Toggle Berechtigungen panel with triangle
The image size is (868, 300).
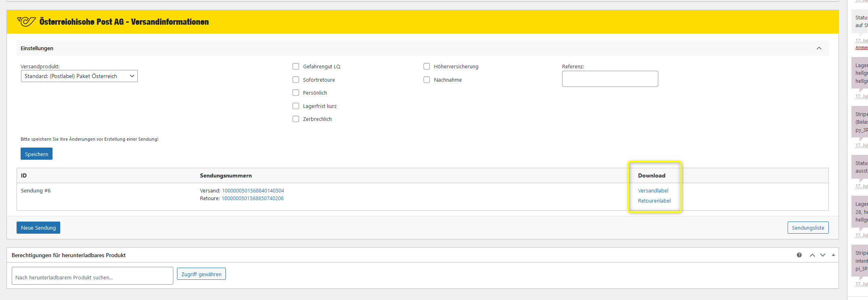coord(833,255)
